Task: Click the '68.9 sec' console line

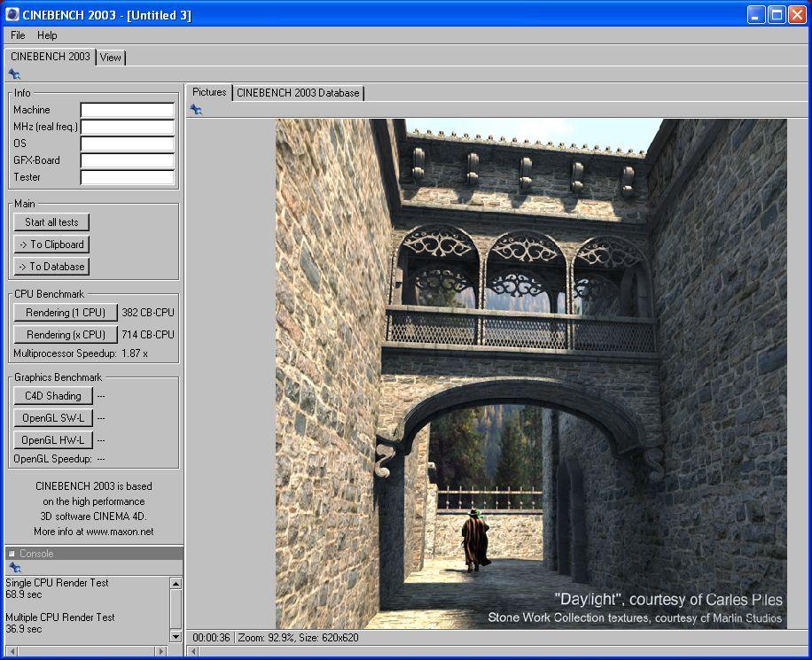Action: (x=23, y=594)
